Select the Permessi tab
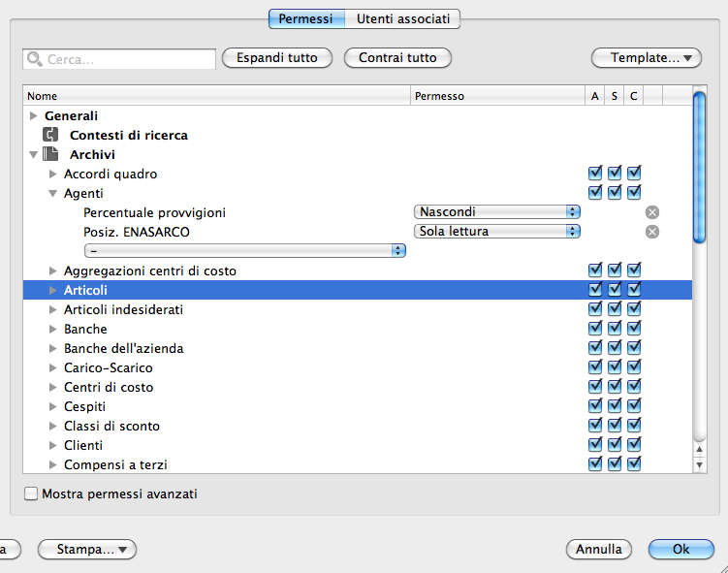The width and height of the screenshot is (728, 573). 305,18
